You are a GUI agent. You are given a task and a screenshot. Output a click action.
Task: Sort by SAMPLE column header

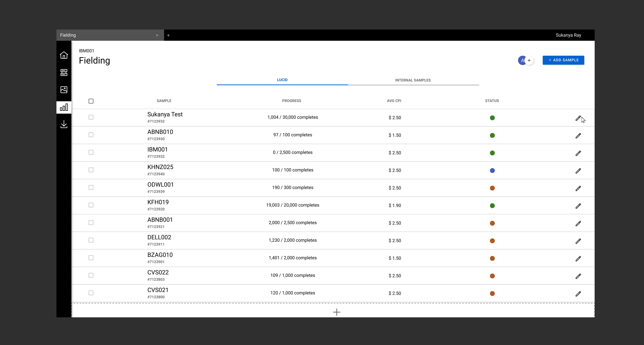pos(164,101)
